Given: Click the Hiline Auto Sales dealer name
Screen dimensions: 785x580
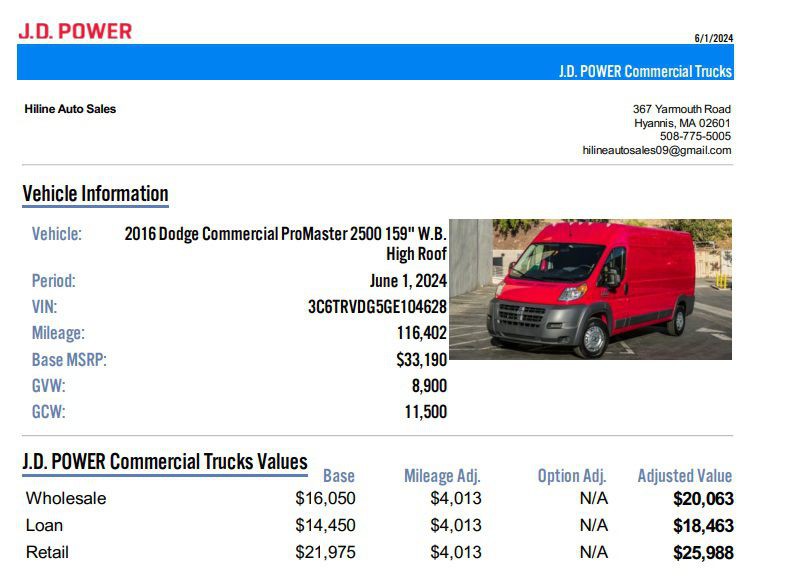Looking at the screenshot, I should [70, 109].
